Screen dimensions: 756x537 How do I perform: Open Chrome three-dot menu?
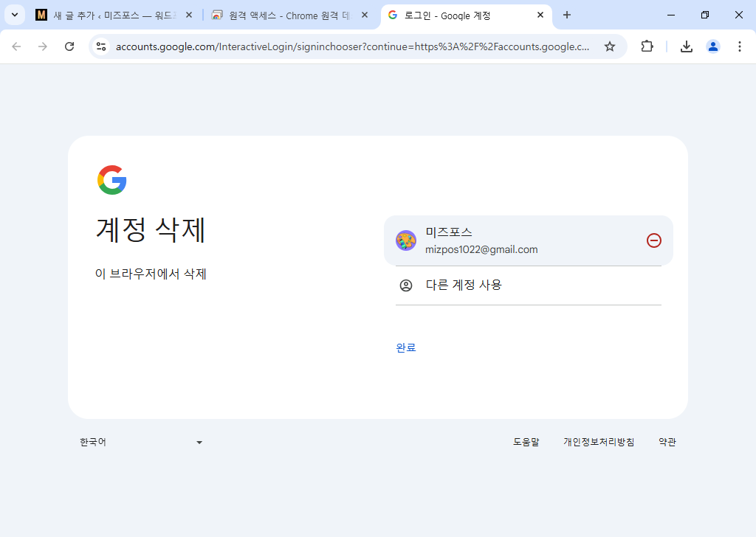coord(740,46)
